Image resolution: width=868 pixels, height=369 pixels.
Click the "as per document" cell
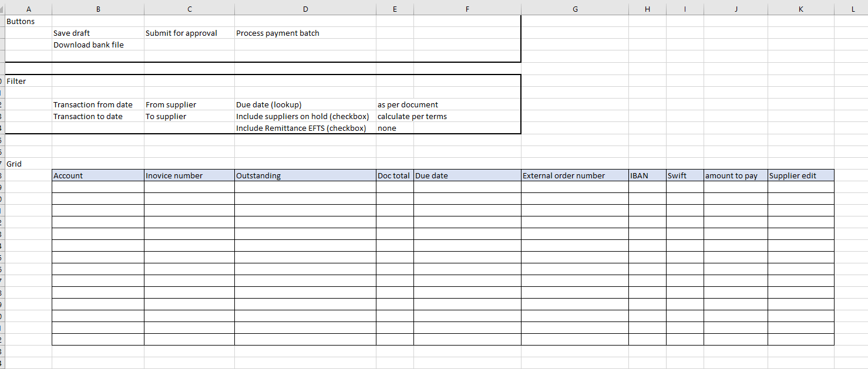408,105
